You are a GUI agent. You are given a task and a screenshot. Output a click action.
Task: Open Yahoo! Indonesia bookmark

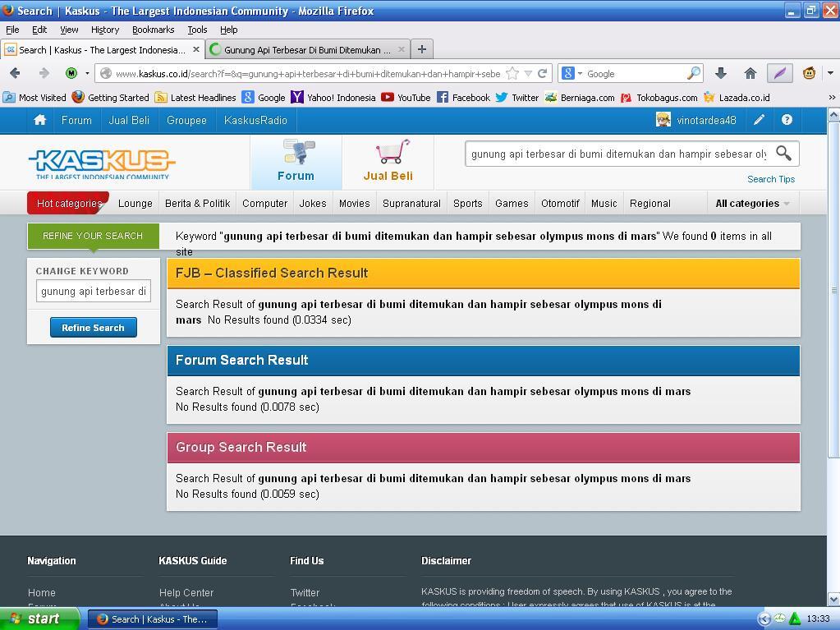point(333,98)
